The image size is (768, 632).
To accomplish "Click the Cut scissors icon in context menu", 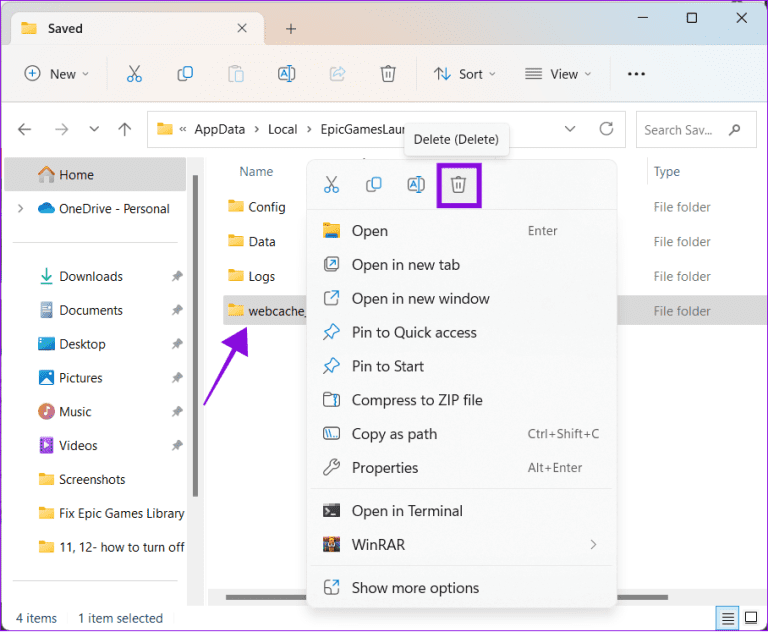I will coord(331,185).
